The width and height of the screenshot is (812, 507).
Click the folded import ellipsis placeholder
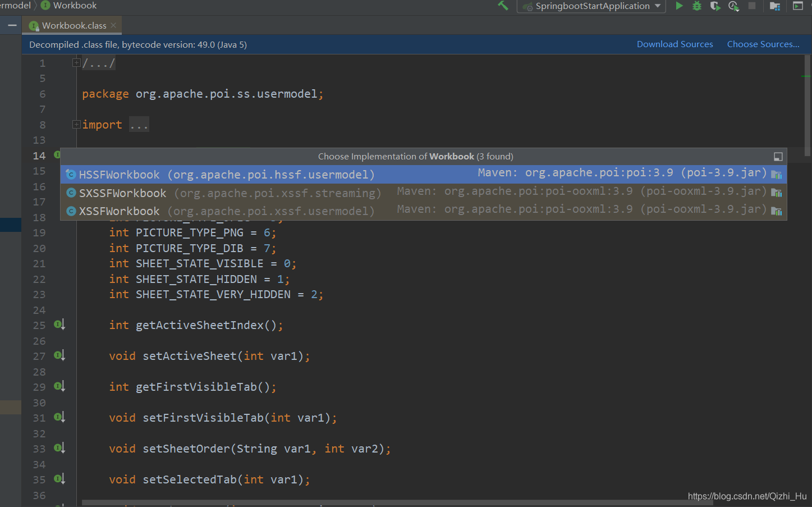pyautogui.click(x=139, y=125)
